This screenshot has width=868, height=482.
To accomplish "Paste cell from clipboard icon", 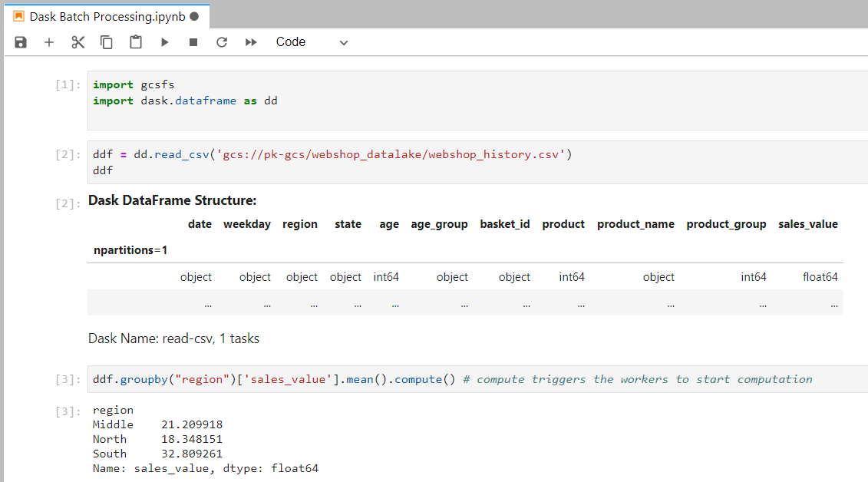I will click(136, 42).
